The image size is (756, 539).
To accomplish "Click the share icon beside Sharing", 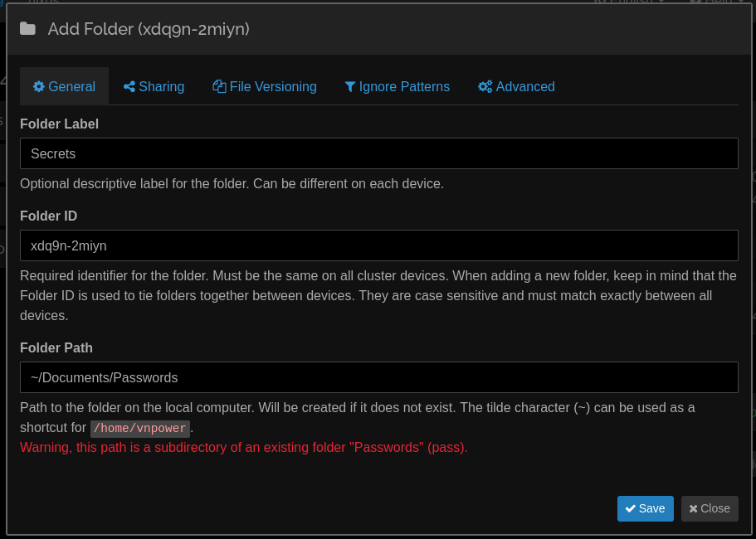I will [129, 87].
